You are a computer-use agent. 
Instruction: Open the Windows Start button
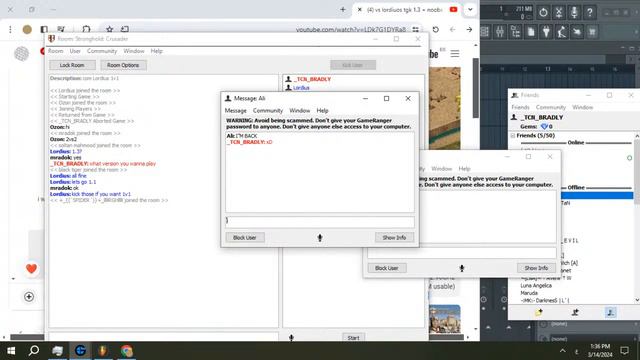[x=11, y=351]
